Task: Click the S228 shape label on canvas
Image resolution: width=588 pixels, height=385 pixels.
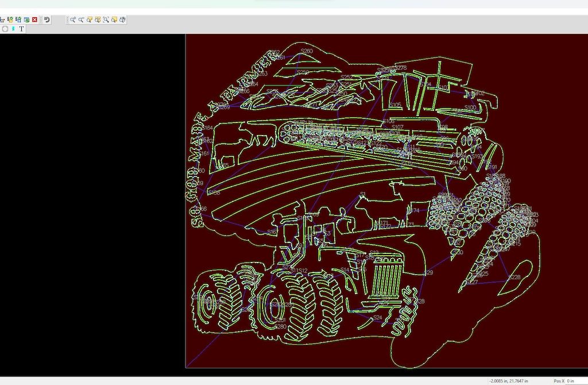Action: pyautogui.click(x=514, y=277)
